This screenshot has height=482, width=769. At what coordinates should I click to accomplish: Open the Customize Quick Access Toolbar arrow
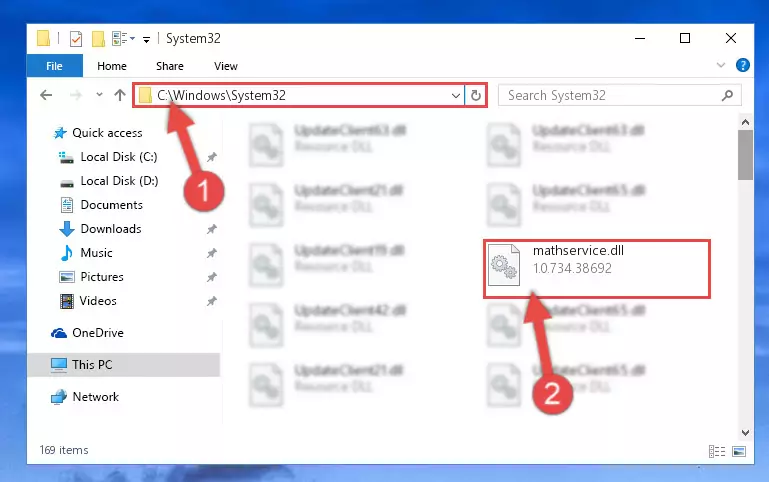click(x=146, y=39)
